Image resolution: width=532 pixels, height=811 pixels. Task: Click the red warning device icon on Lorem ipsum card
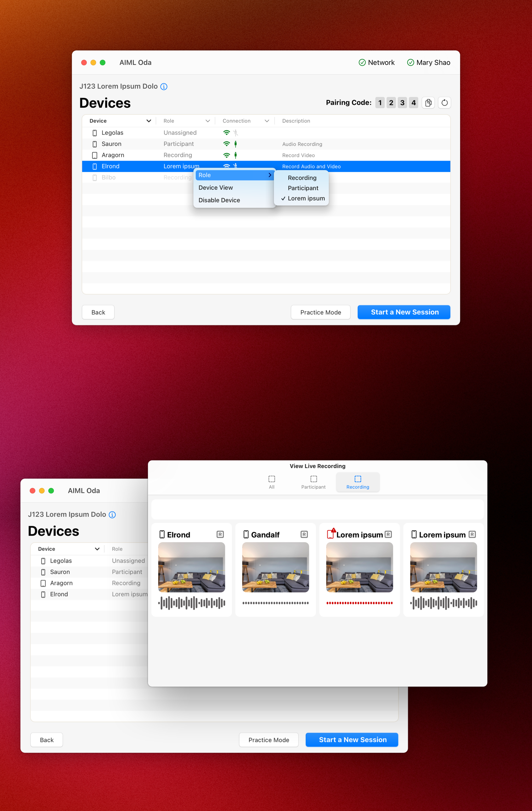pos(331,534)
